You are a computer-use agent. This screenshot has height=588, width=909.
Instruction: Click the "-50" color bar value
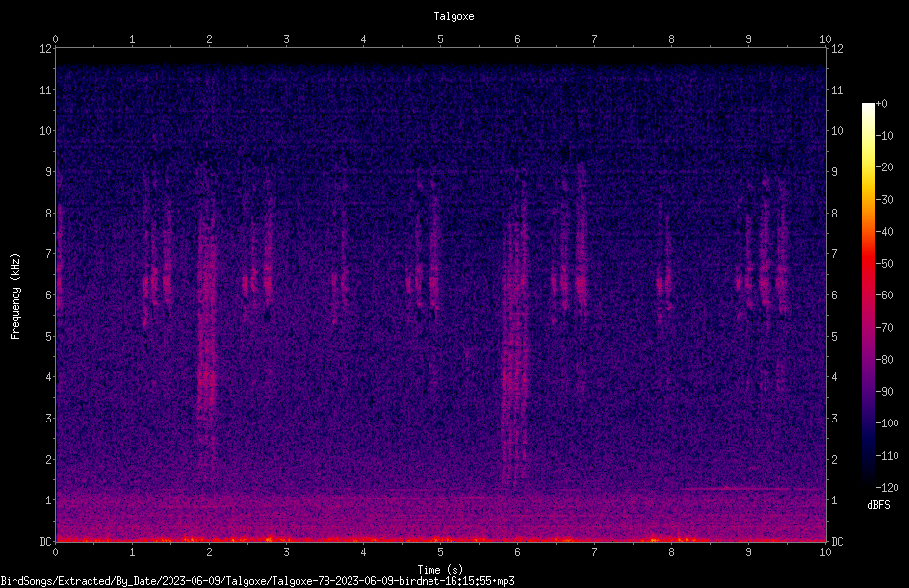885,264
